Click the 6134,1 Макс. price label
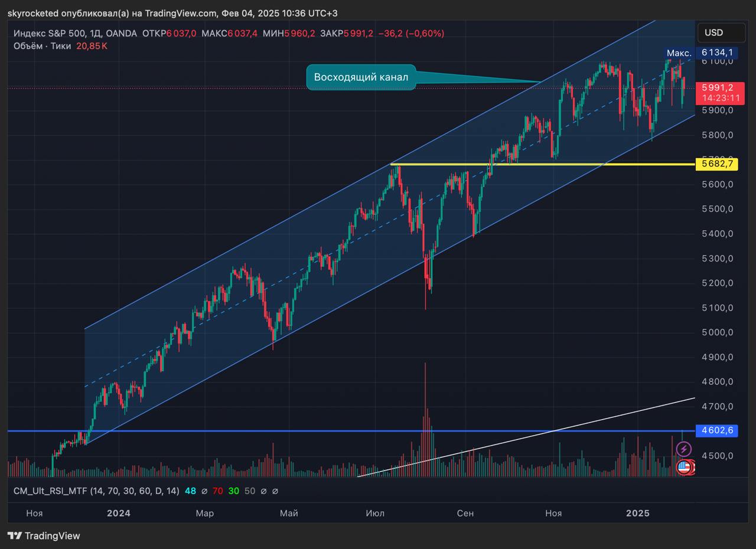Viewport: 756px width, 549px height. (717, 53)
